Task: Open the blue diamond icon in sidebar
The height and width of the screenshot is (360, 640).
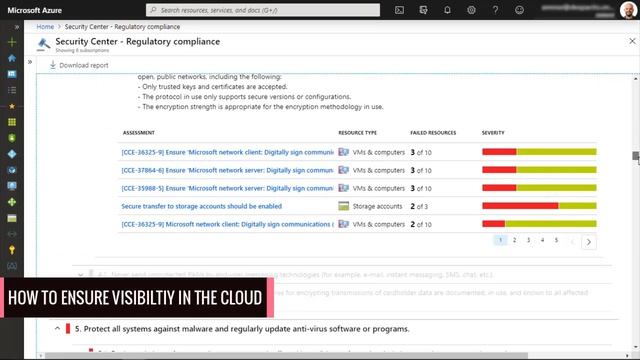Action: click(12, 154)
